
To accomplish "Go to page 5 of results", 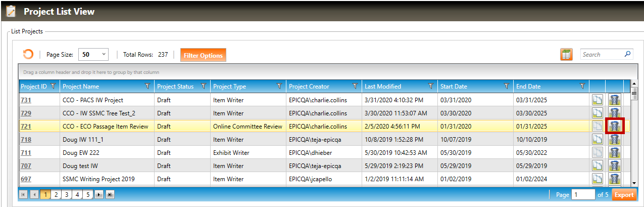I will 88,194.
